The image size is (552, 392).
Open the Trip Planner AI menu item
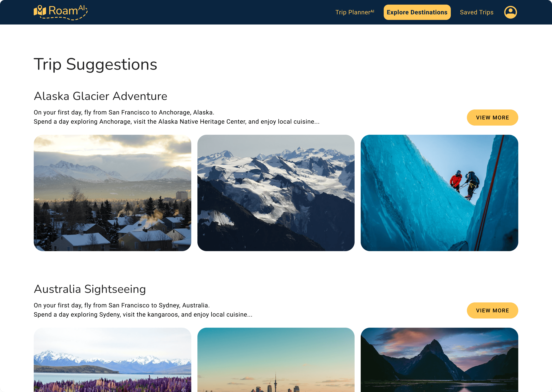(x=355, y=12)
